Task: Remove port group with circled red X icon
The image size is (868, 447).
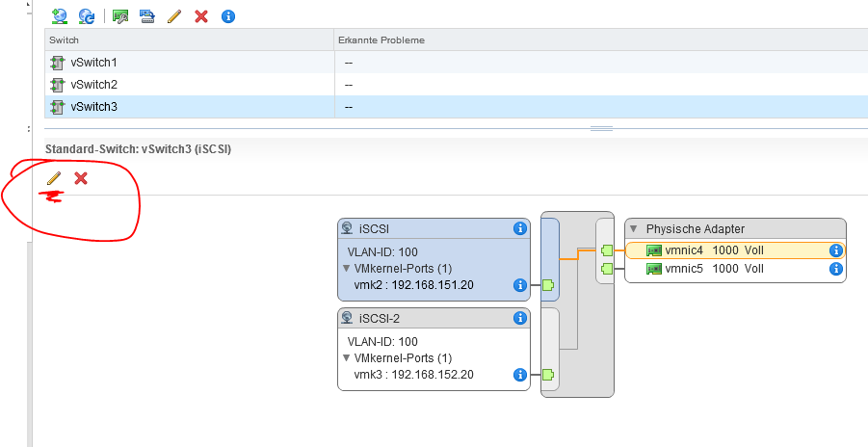Action: click(81, 178)
